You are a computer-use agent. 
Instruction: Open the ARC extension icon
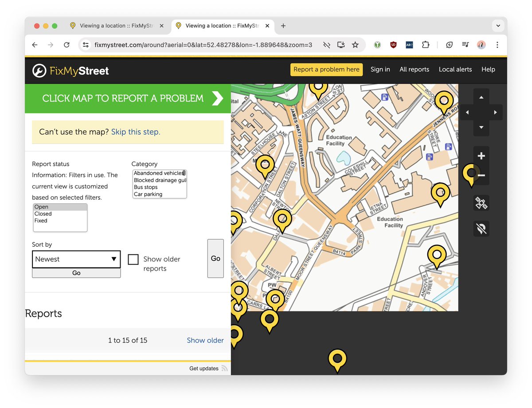pos(409,45)
